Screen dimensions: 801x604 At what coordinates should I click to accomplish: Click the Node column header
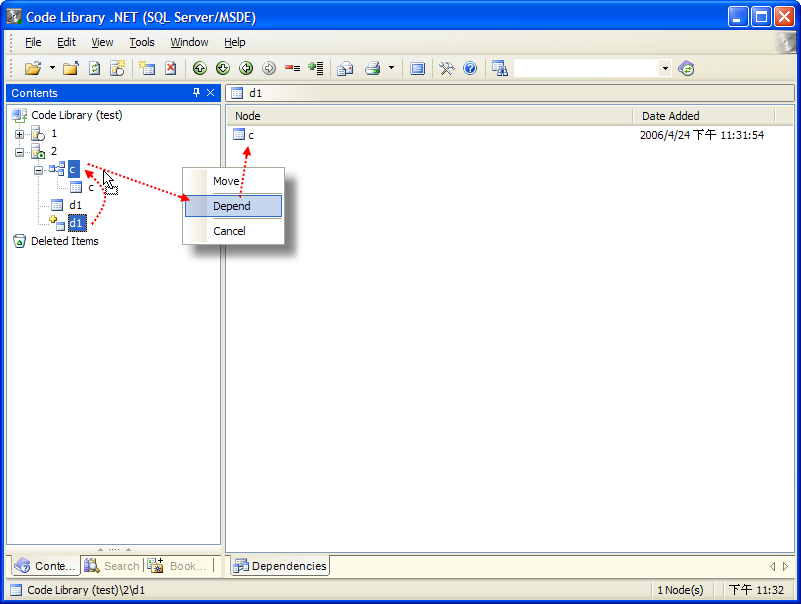[x=430, y=116]
